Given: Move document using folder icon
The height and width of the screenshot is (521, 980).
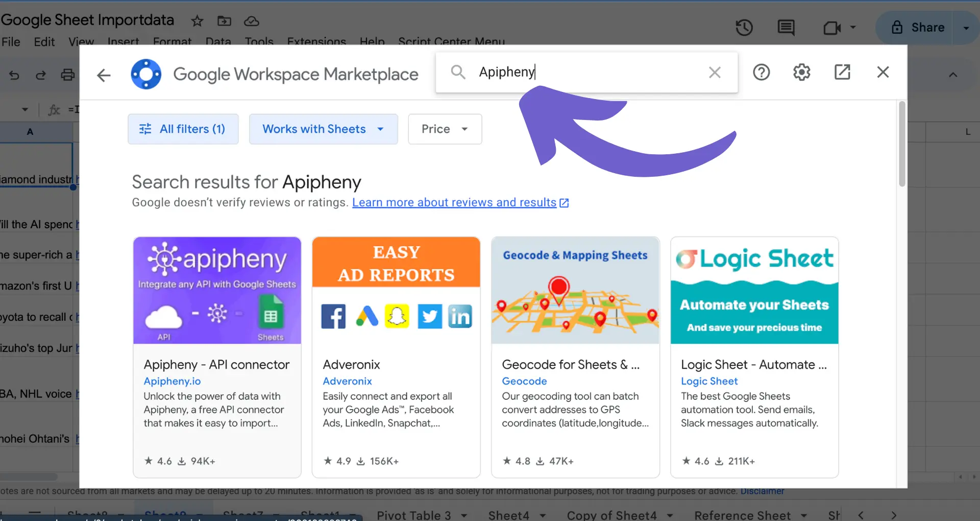Looking at the screenshot, I should click(x=224, y=21).
